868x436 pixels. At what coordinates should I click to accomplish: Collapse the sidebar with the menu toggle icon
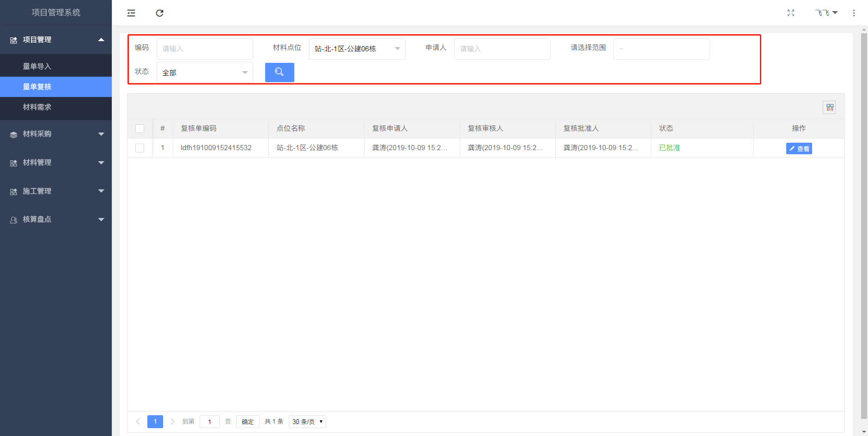tap(131, 13)
